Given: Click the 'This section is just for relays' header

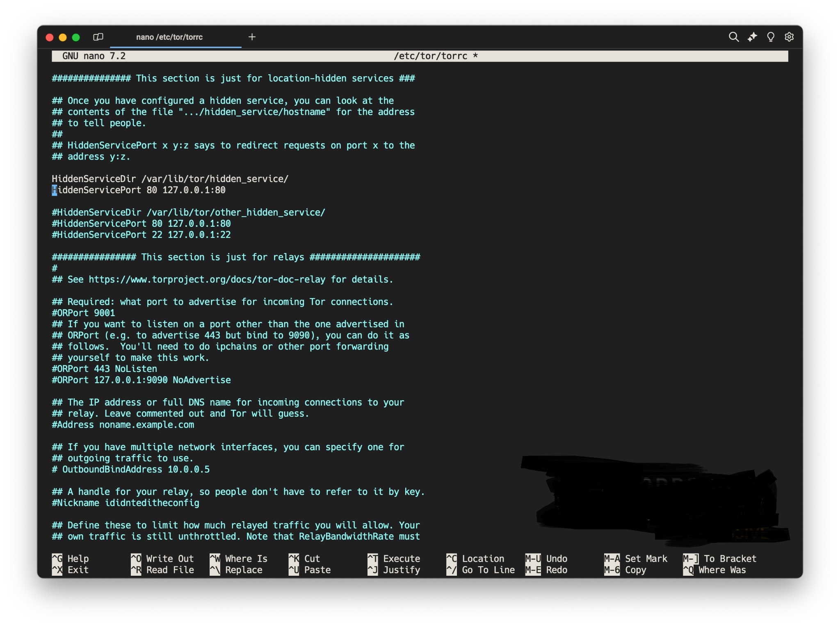Looking at the screenshot, I should pos(236,257).
